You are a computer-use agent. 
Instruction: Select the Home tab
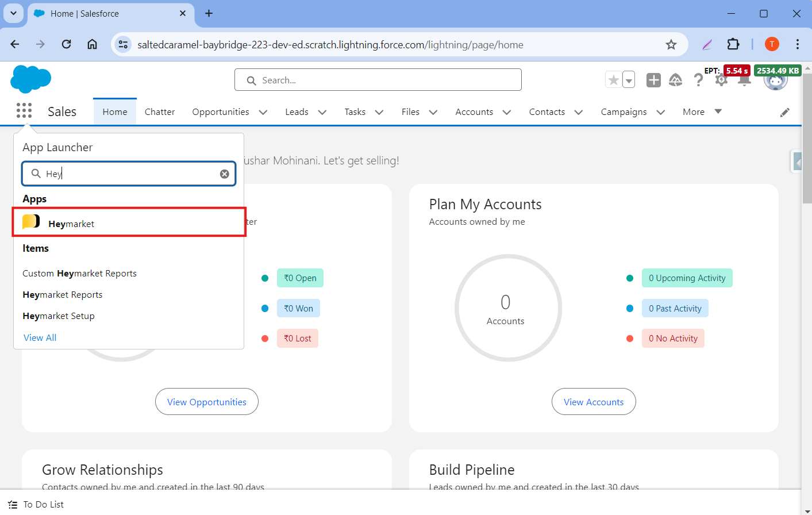(x=115, y=112)
